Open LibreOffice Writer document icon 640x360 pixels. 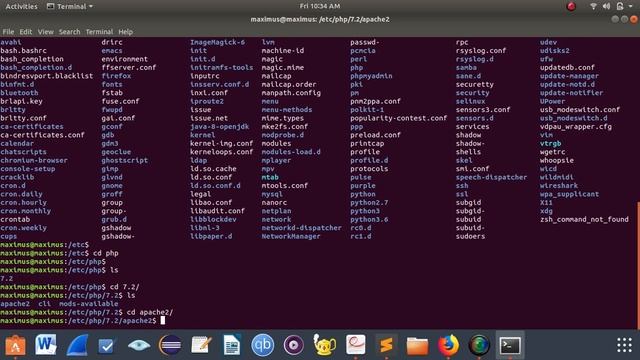(x=232, y=345)
